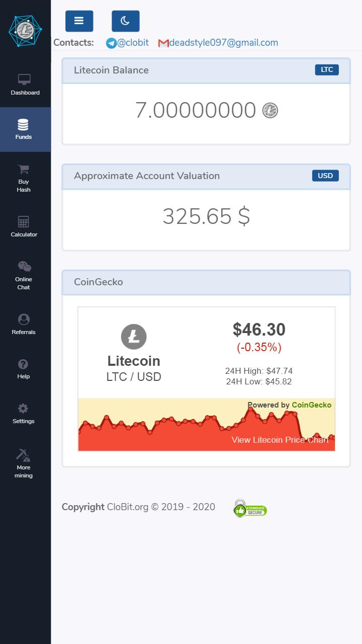This screenshot has width=362, height=644.
Task: Open More mining in sidebar
Action: tap(25, 463)
